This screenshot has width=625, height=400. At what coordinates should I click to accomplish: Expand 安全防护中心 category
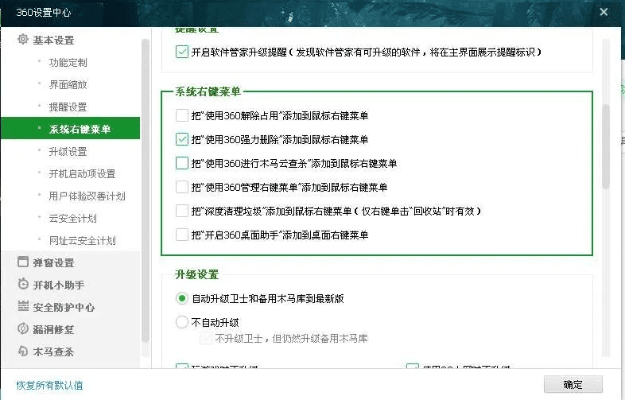click(63, 307)
